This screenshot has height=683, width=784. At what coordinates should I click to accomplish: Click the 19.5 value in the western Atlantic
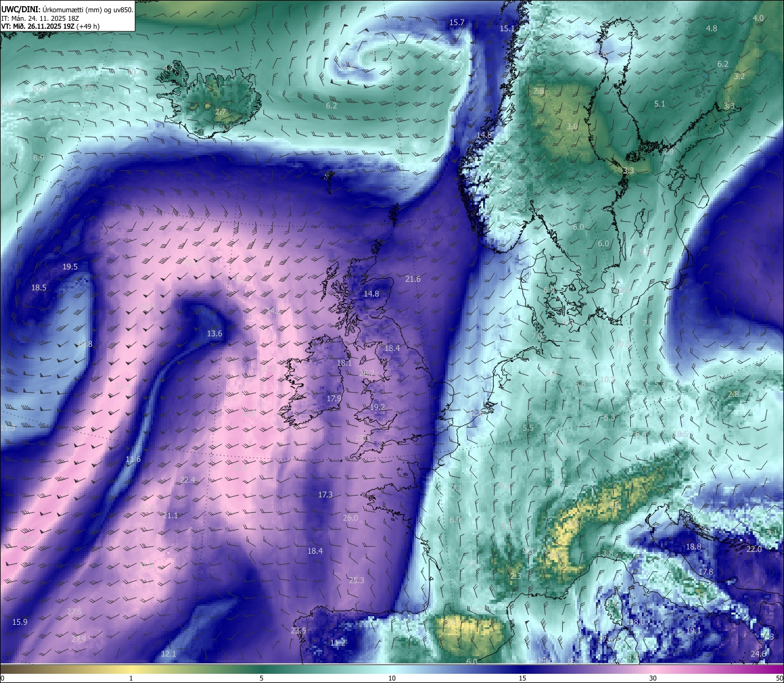70,267
